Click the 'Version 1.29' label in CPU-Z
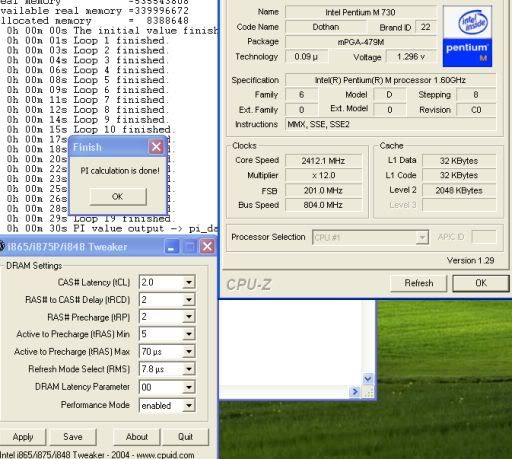Viewport: 512px width, 459px height. [x=471, y=260]
